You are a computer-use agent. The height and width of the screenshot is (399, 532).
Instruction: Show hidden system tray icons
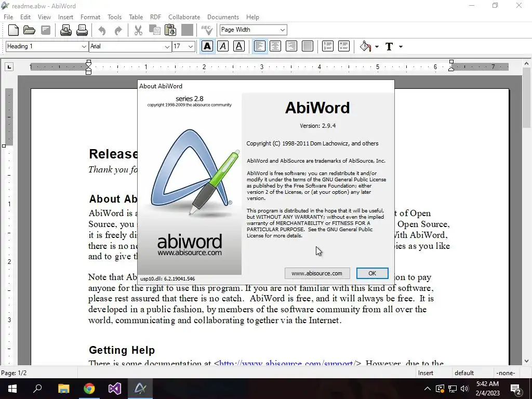tap(428, 389)
